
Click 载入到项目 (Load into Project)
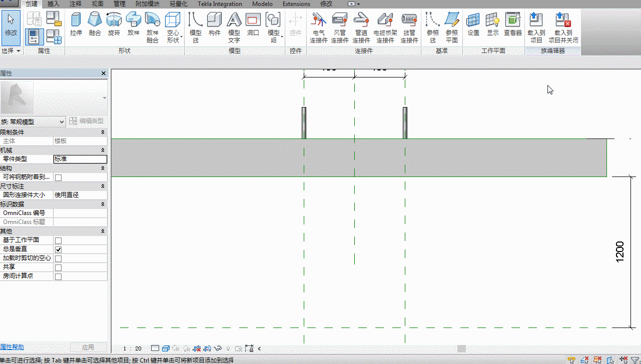[x=536, y=27]
